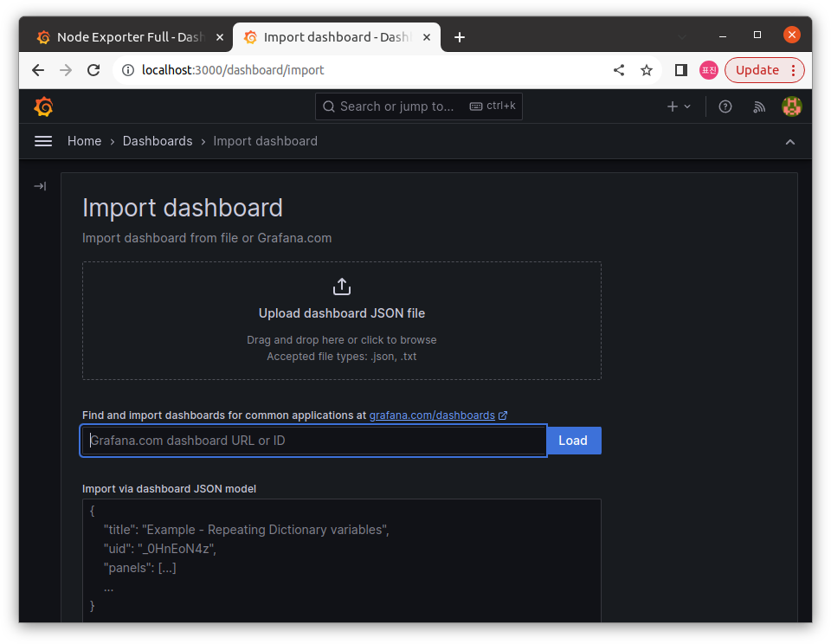831x644 pixels.
Task: Click the address bar URL
Action: click(x=233, y=70)
